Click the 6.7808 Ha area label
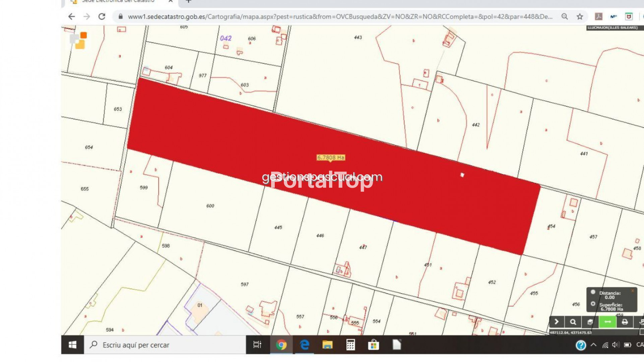 coord(330,158)
